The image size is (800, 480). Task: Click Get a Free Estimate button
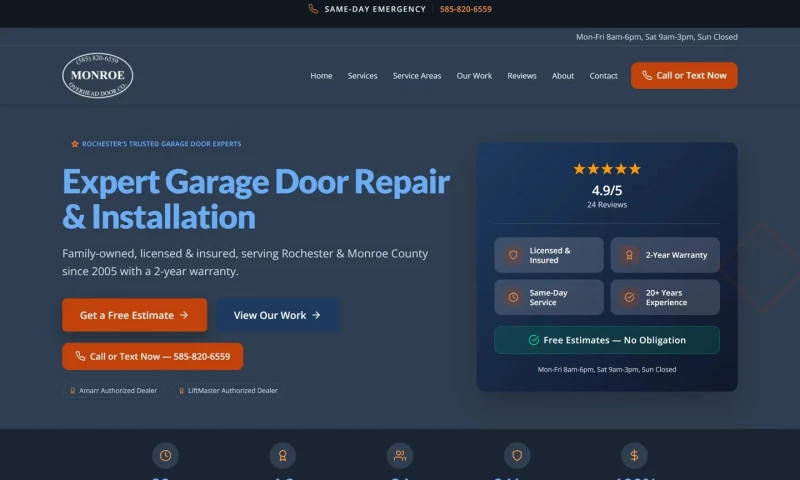click(135, 315)
